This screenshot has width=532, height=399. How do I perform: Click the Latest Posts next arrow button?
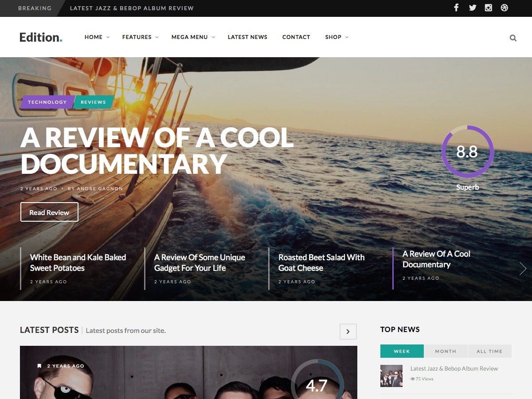[x=348, y=332]
